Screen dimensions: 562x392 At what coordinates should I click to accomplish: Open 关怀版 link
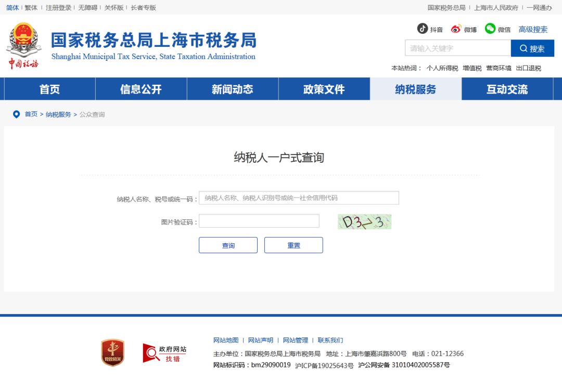[x=114, y=7]
